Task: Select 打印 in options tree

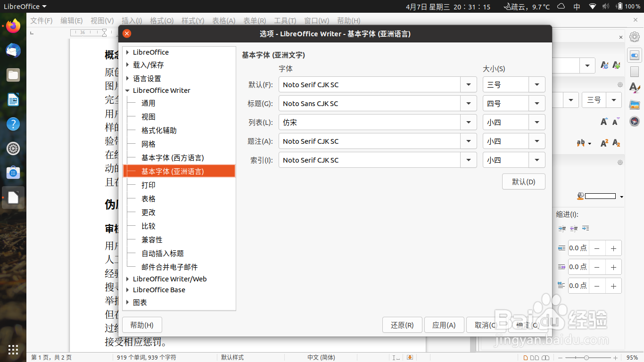Action: click(149, 185)
